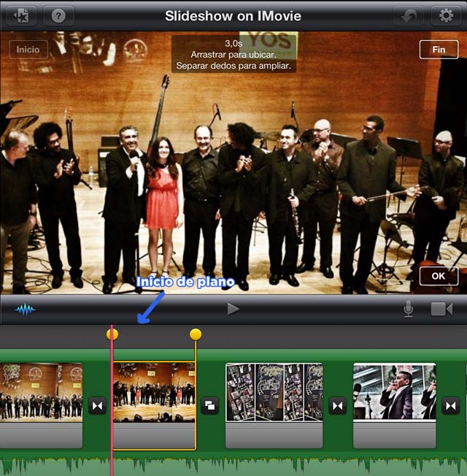Select the right yellow trim handle
This screenshot has width=467, height=476.
[x=196, y=334]
